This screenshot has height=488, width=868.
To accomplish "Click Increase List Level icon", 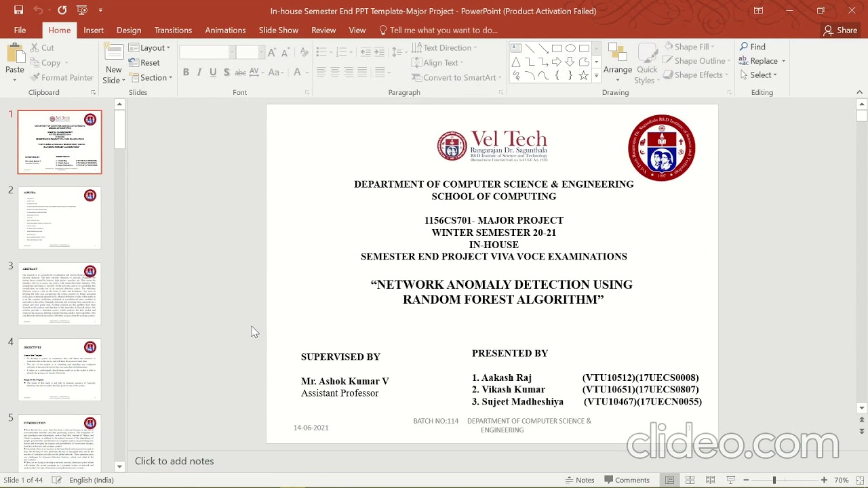I will click(x=379, y=52).
